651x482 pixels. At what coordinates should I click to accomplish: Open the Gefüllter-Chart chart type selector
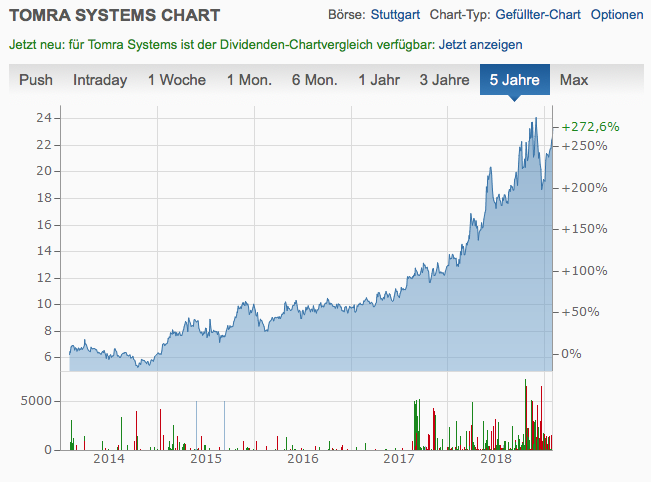(538, 15)
